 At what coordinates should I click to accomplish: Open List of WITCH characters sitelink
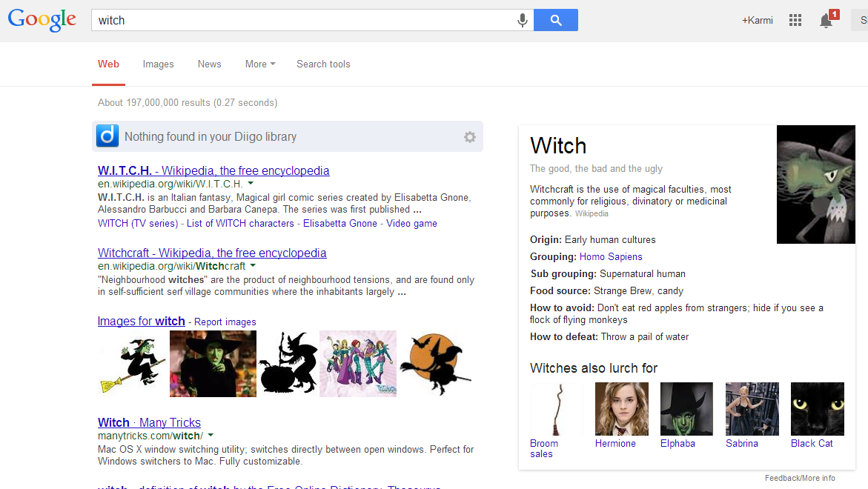(240, 224)
